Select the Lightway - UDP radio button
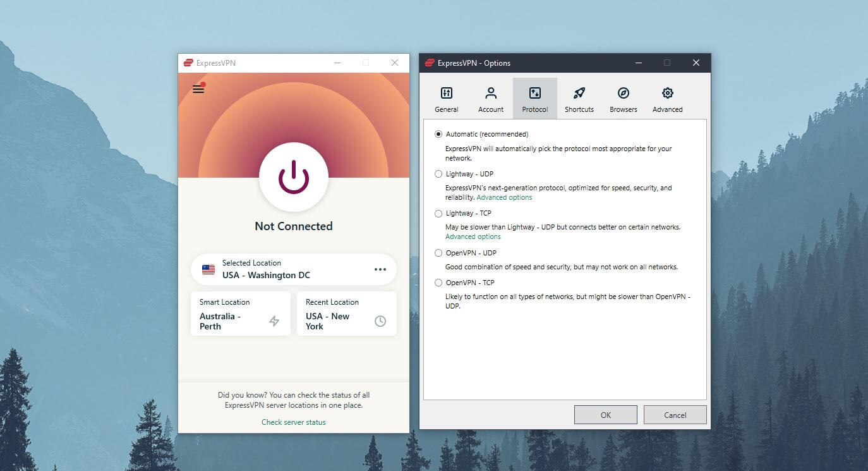This screenshot has width=868, height=471. [438, 174]
